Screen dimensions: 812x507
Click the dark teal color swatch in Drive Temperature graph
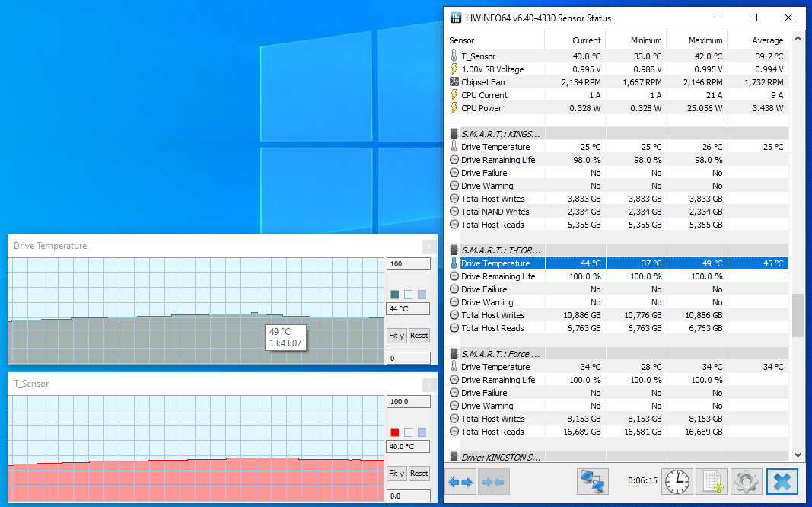pyautogui.click(x=395, y=294)
